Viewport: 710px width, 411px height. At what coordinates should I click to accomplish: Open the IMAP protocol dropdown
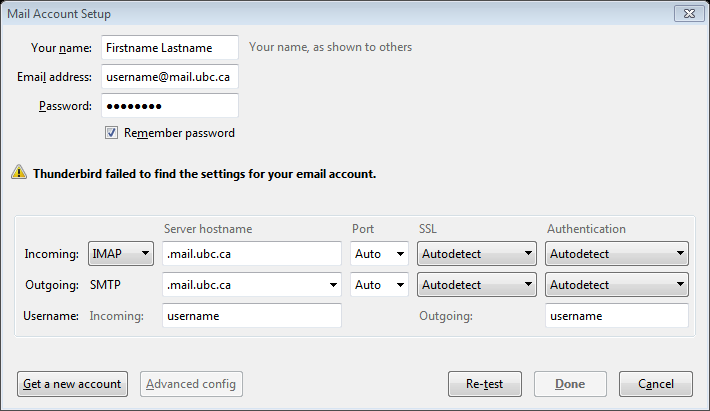120,255
